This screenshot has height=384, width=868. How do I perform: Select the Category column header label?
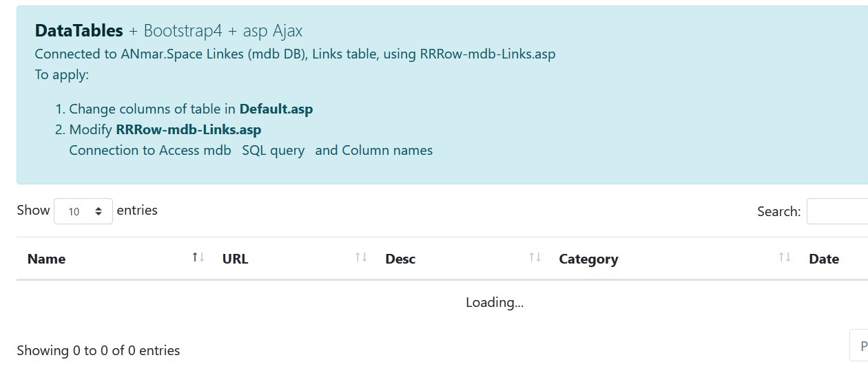tap(588, 259)
